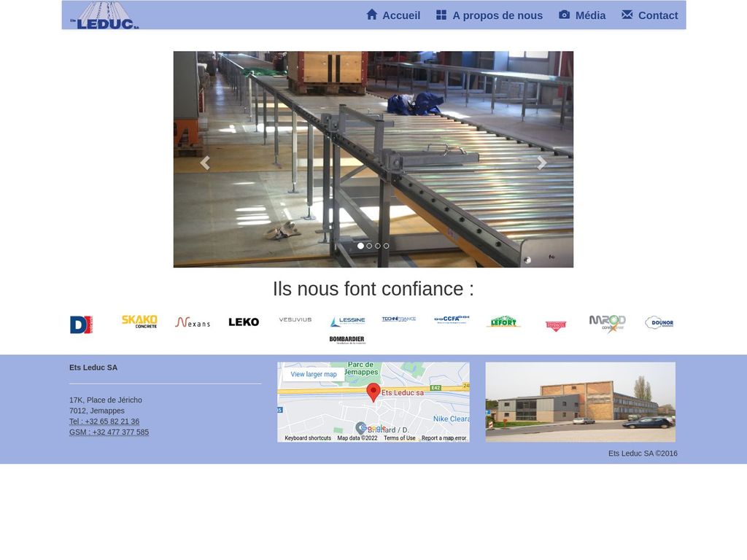Select the MROD client logo
The height and width of the screenshot is (560, 747).
click(x=608, y=323)
